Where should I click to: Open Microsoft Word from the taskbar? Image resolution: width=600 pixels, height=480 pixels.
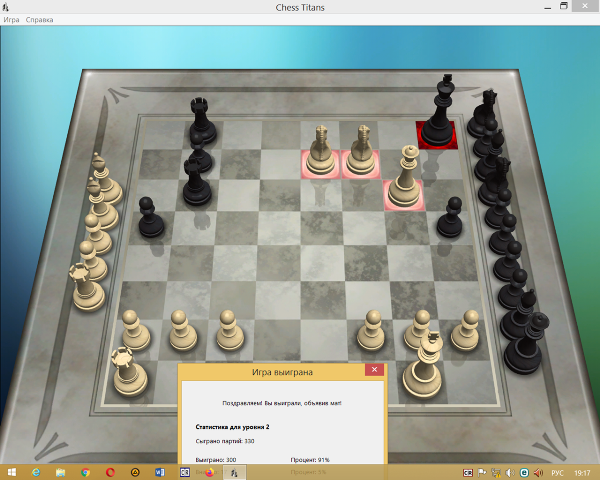(x=159, y=472)
